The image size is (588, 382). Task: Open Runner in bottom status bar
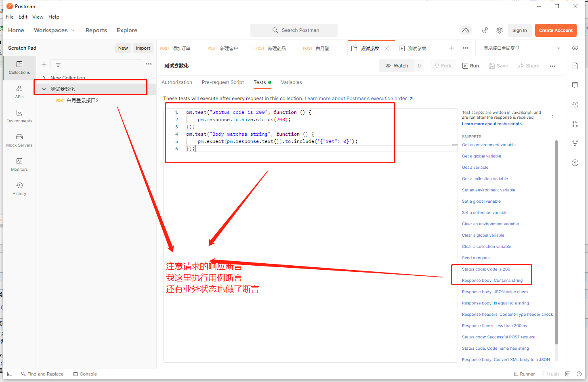click(x=524, y=374)
